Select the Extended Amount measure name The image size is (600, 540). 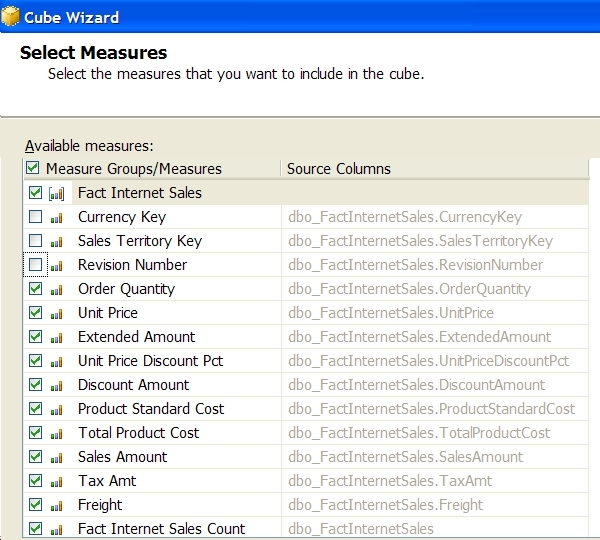pyautogui.click(x=137, y=337)
